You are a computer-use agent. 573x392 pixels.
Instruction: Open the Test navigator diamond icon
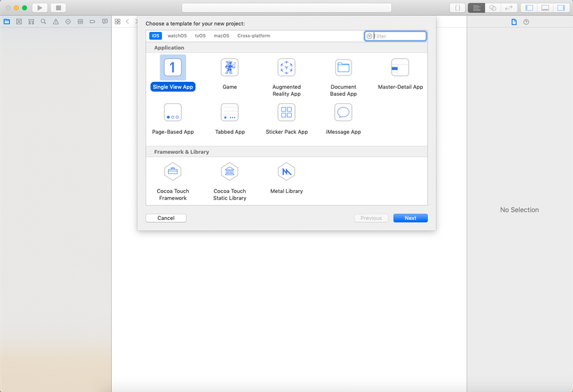(x=68, y=22)
